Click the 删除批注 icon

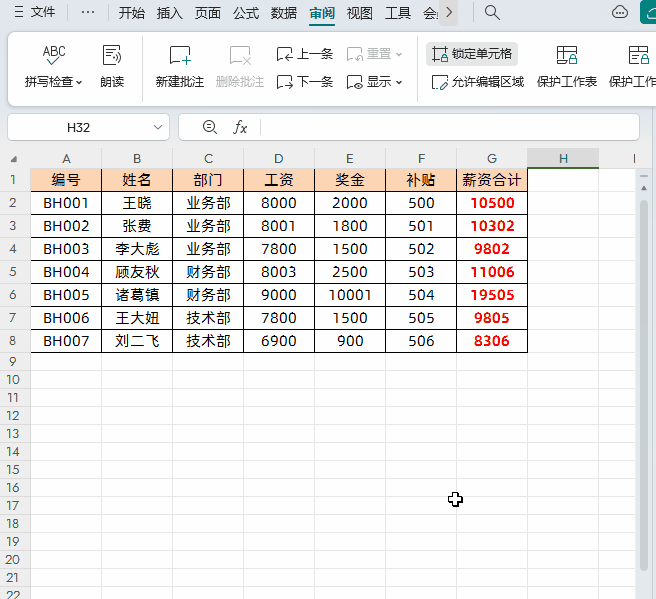240,56
